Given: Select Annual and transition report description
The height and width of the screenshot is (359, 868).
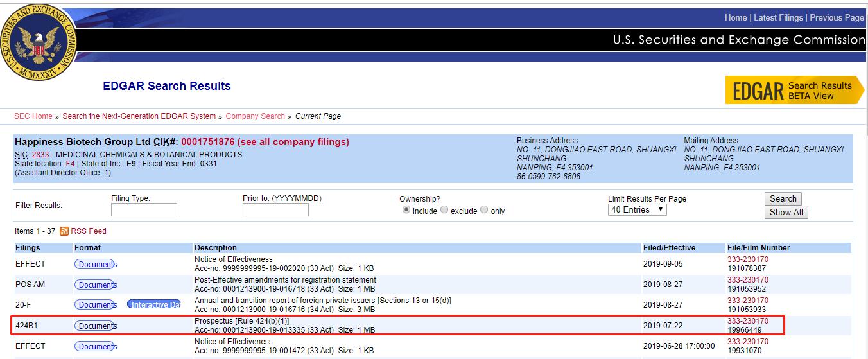Looking at the screenshot, I should pyautogui.click(x=323, y=301).
